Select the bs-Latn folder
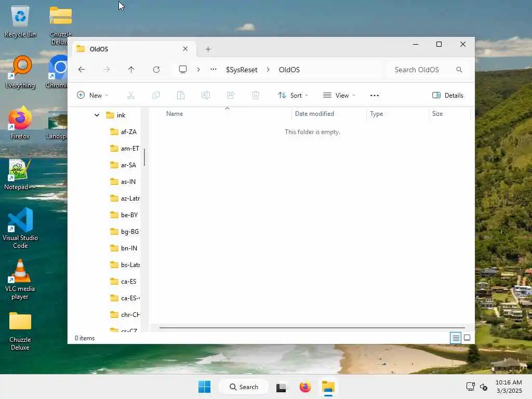This screenshot has height=399, width=532. pos(125,265)
